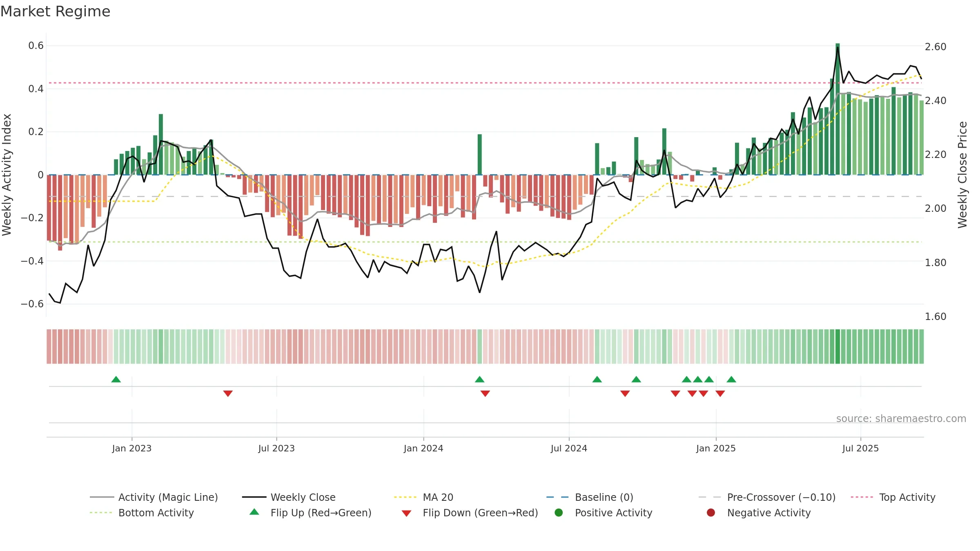Click the source: sharemaestro.com text
Screen dimensions: 980x551
[901, 419]
